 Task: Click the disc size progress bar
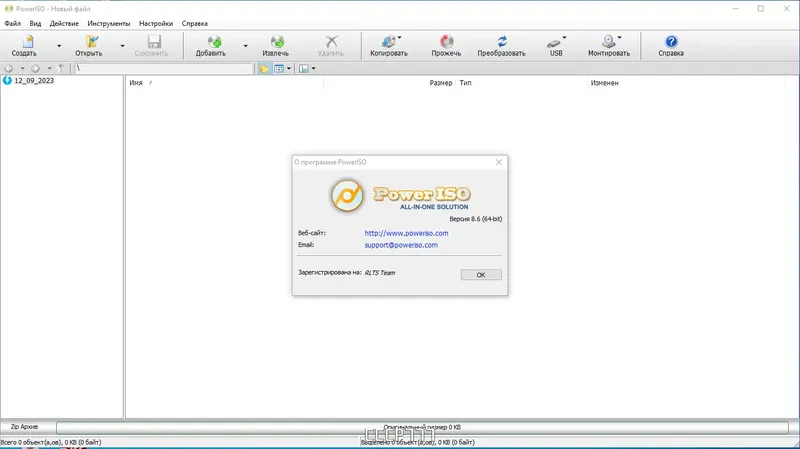[422, 427]
